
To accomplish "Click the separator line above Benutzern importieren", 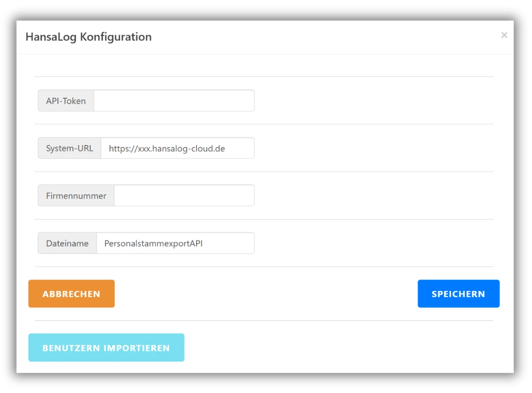I will coord(264,320).
